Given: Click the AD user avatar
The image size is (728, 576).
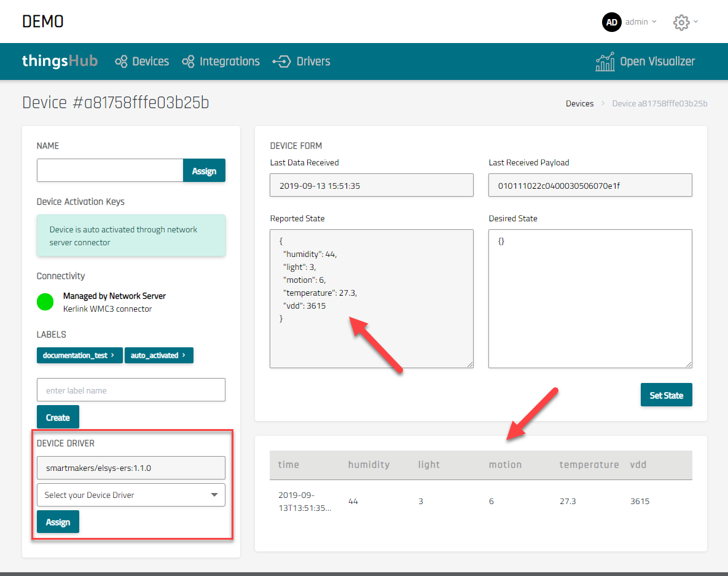Looking at the screenshot, I should tap(611, 22).
